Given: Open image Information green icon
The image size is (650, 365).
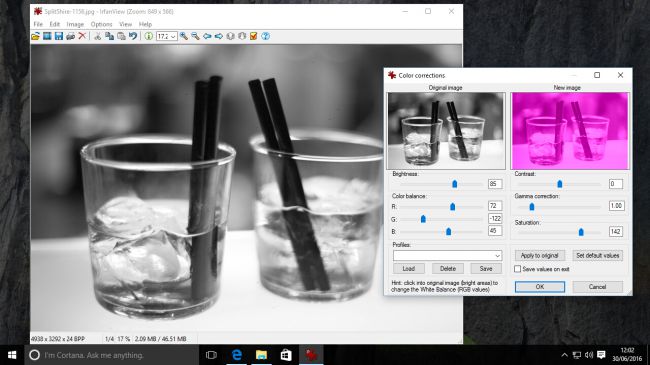Looking at the screenshot, I should pyautogui.click(x=148, y=36).
